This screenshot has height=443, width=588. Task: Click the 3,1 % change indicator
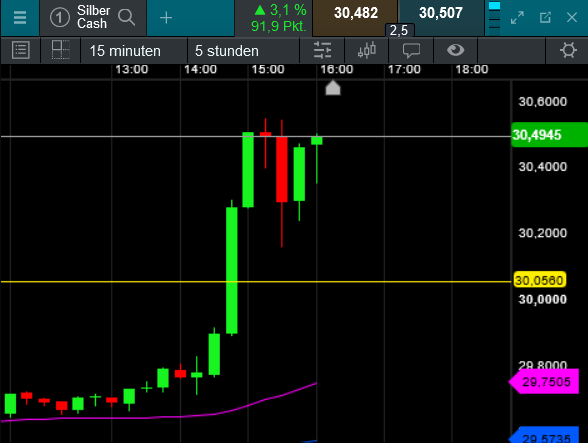(x=280, y=10)
